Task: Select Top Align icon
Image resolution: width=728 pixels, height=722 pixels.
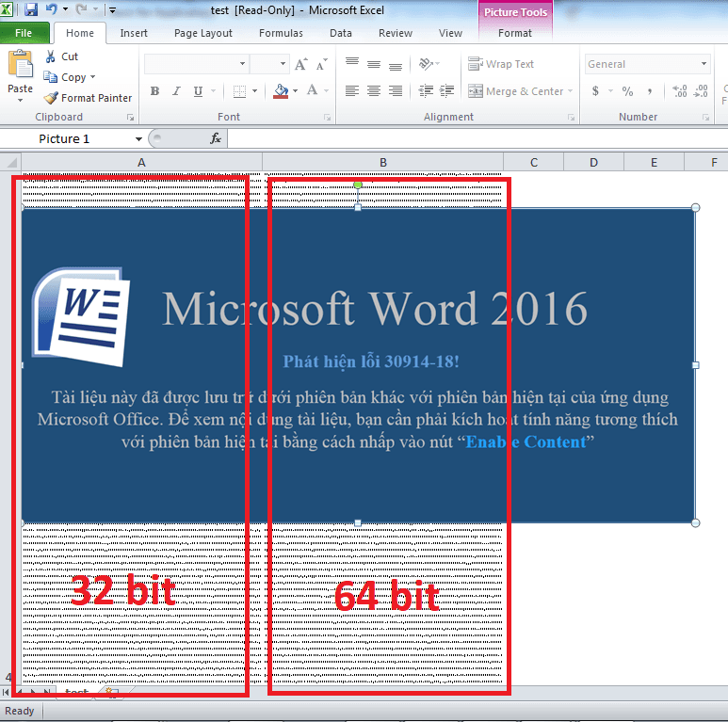Action: pos(352,64)
